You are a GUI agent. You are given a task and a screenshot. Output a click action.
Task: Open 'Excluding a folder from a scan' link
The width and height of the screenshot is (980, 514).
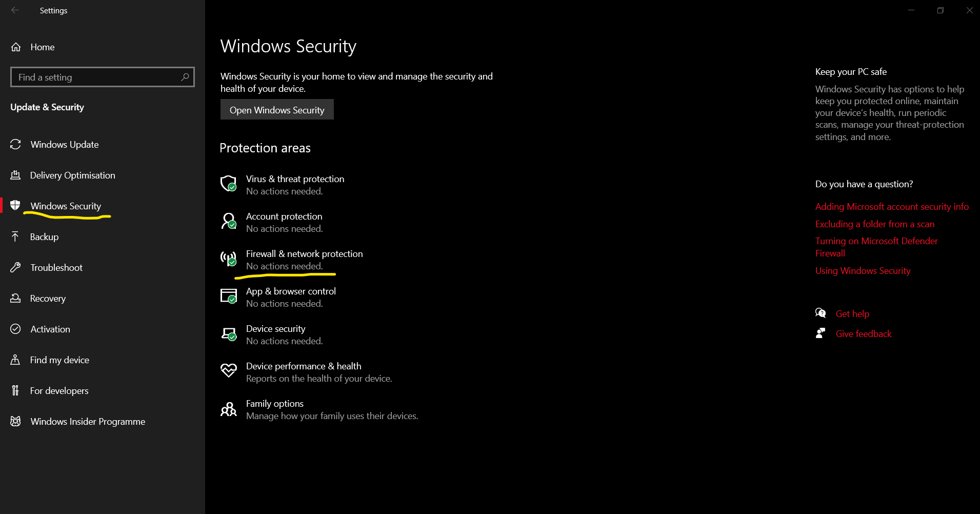pyautogui.click(x=874, y=224)
